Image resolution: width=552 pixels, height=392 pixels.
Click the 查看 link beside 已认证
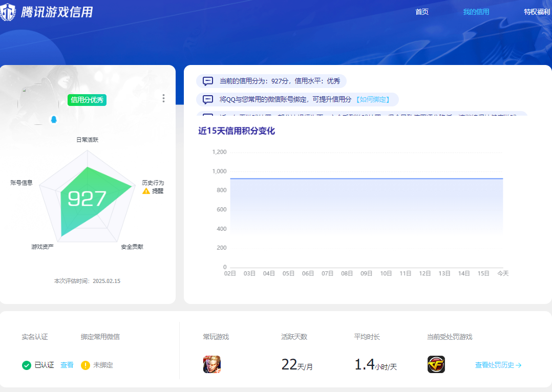(67, 365)
